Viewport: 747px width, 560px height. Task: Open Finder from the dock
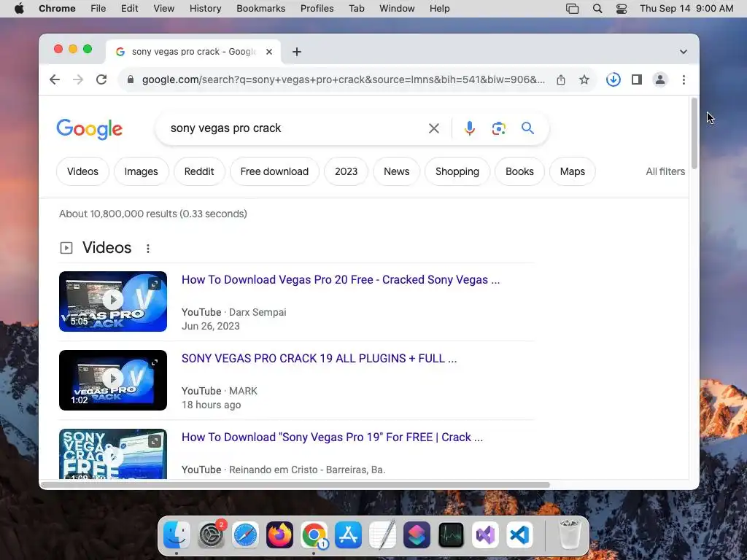177,534
